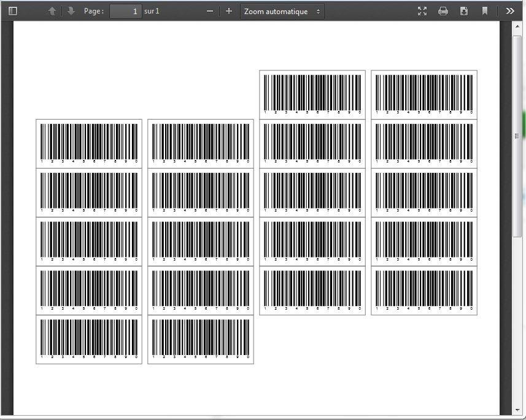Download the PDF file
The height and width of the screenshot is (420, 526).
pos(463,10)
